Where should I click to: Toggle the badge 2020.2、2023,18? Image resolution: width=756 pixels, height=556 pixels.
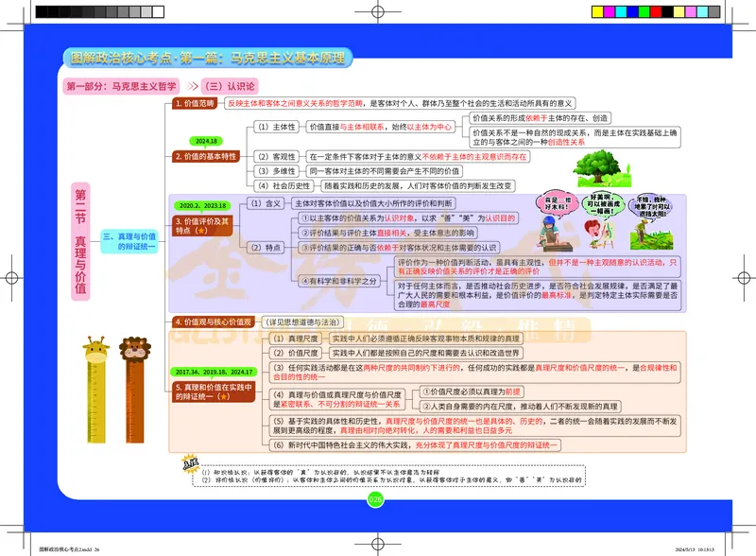point(202,205)
